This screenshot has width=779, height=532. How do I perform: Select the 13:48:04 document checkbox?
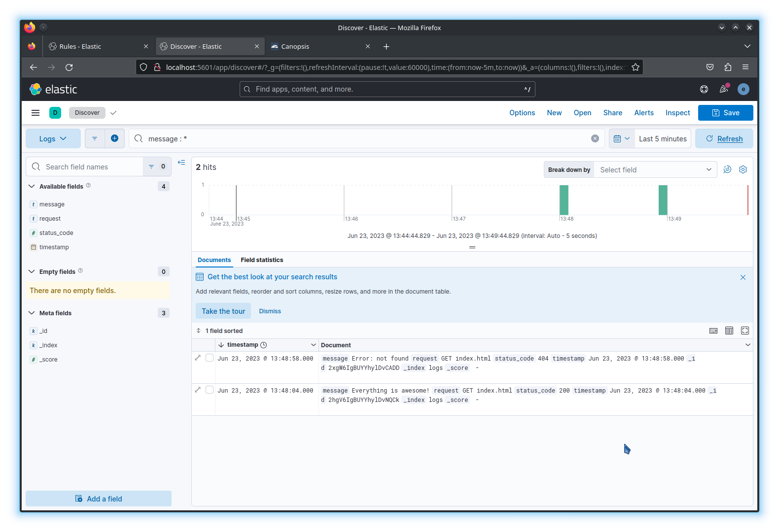[x=210, y=390]
